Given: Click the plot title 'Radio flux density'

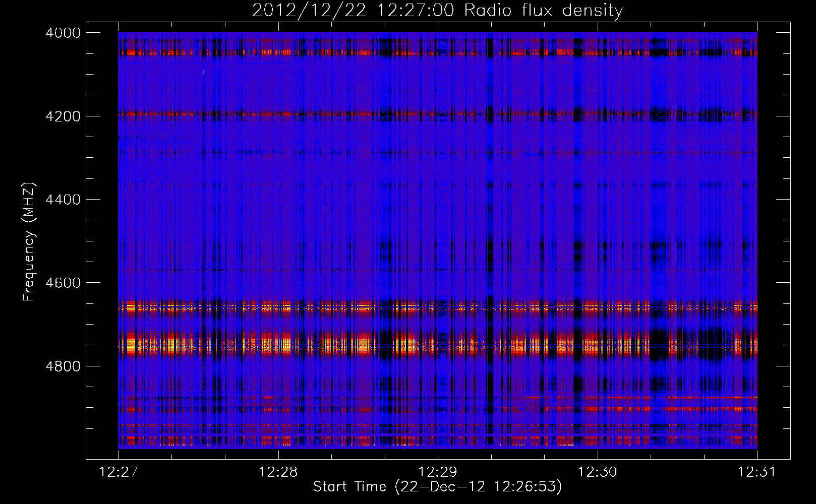Looking at the screenshot, I should [543, 11].
